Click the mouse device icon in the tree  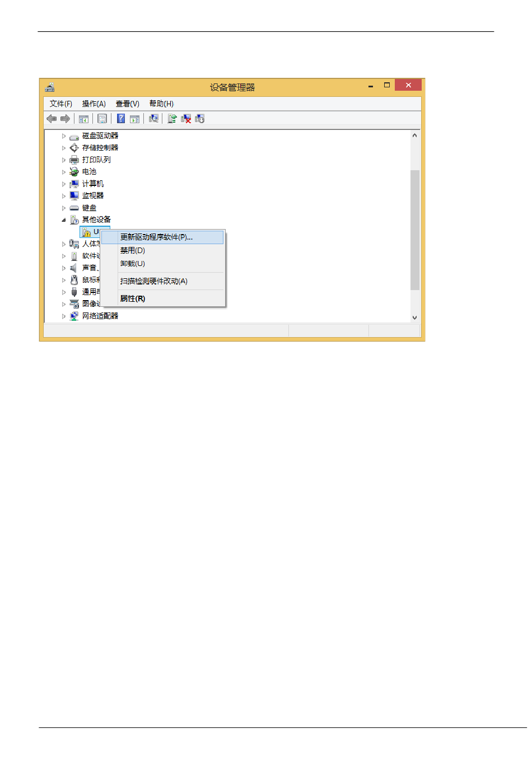pyautogui.click(x=74, y=280)
